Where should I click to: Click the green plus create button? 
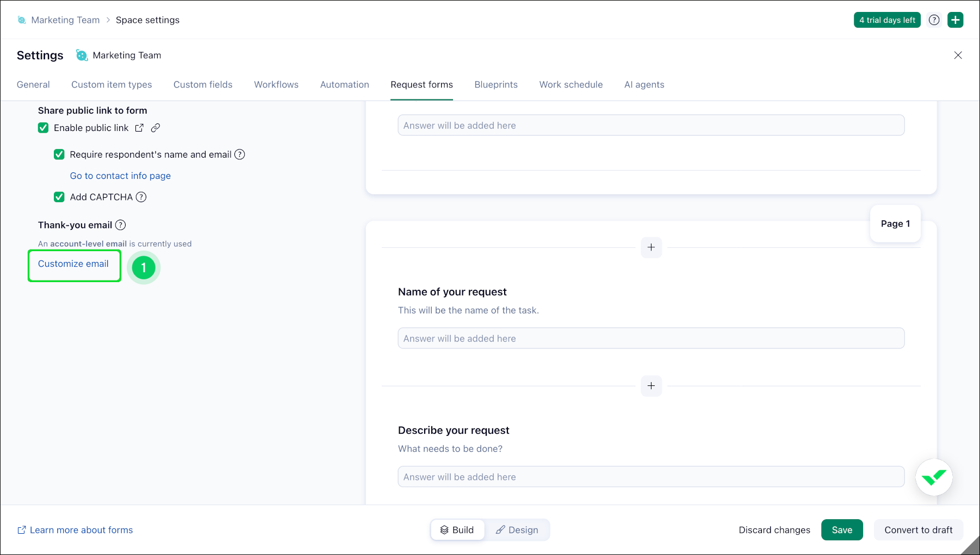pos(956,20)
